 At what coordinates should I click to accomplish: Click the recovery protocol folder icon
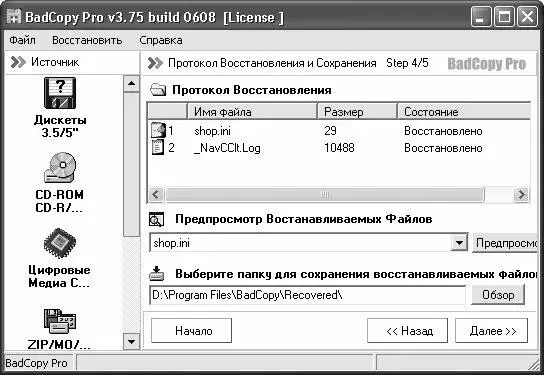[158, 90]
